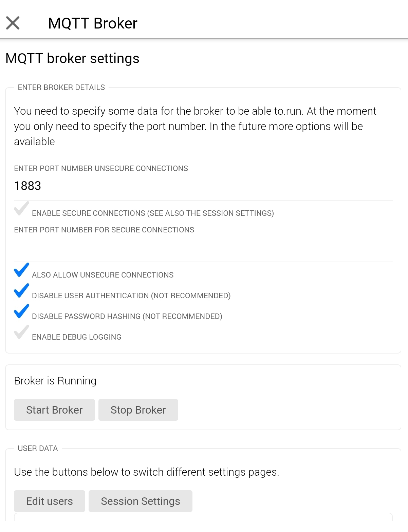This screenshot has height=532, width=408.
Task: Click the "User Data" section label
Action: pyautogui.click(x=38, y=449)
